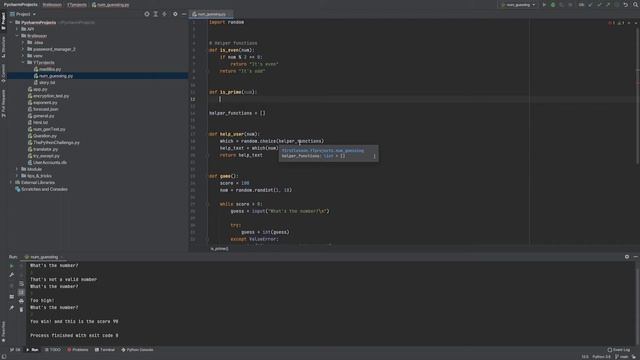The image size is (640, 360).
Task: Select Scratches and Consoles node
Action: [x=41, y=189]
